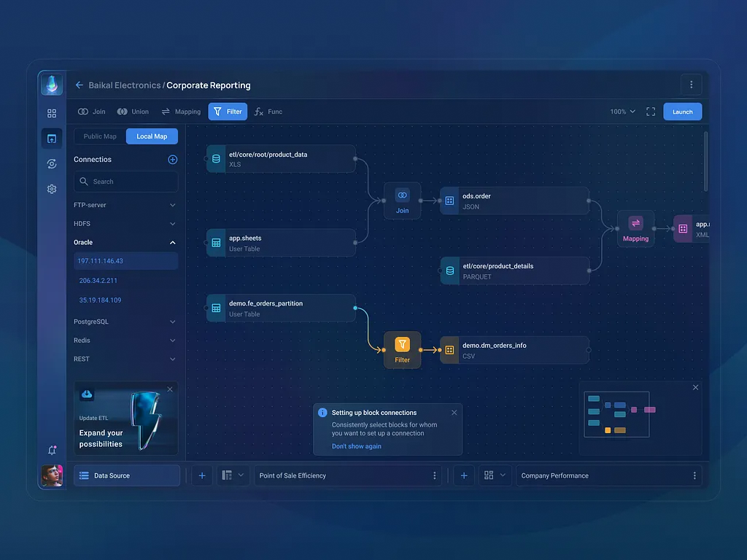747x560 pixels.
Task: Switch to the Local Map tab
Action: (152, 136)
